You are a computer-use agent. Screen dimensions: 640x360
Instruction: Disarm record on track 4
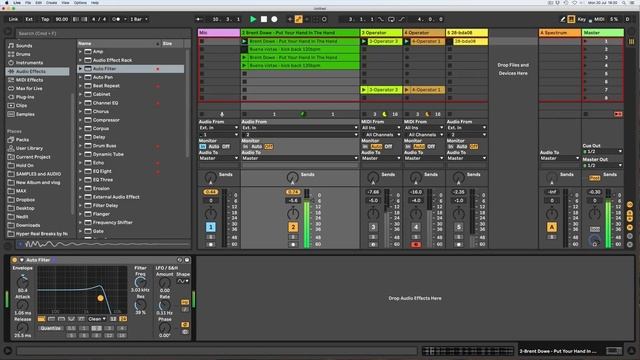click(416, 244)
